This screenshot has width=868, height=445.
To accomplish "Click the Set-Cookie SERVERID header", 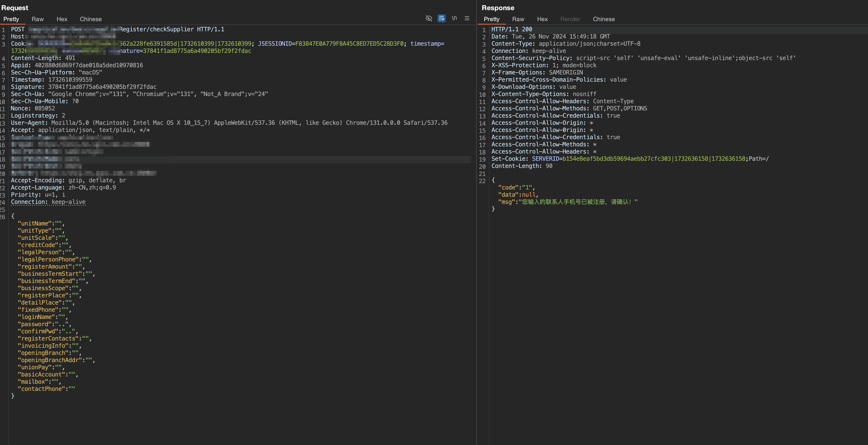I will 630,159.
